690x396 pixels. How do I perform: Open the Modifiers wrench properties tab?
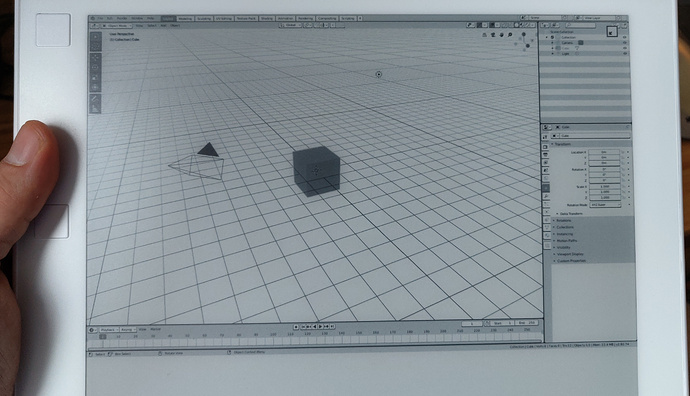pyautogui.click(x=546, y=195)
